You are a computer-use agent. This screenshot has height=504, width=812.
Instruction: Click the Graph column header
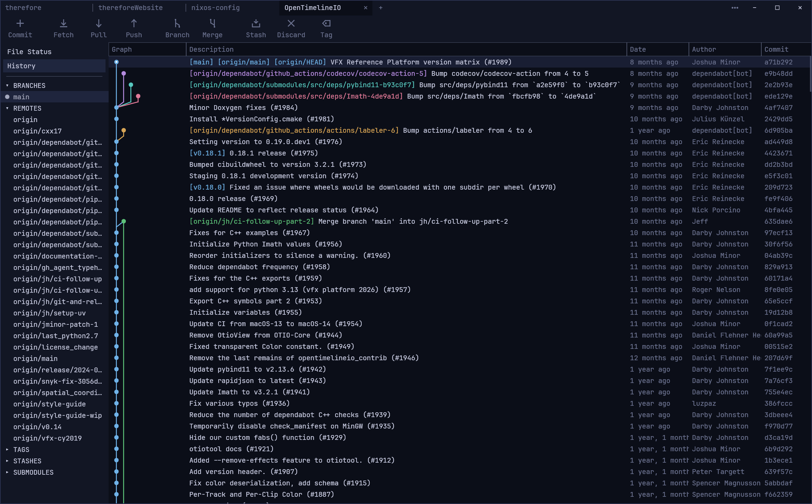coord(147,49)
